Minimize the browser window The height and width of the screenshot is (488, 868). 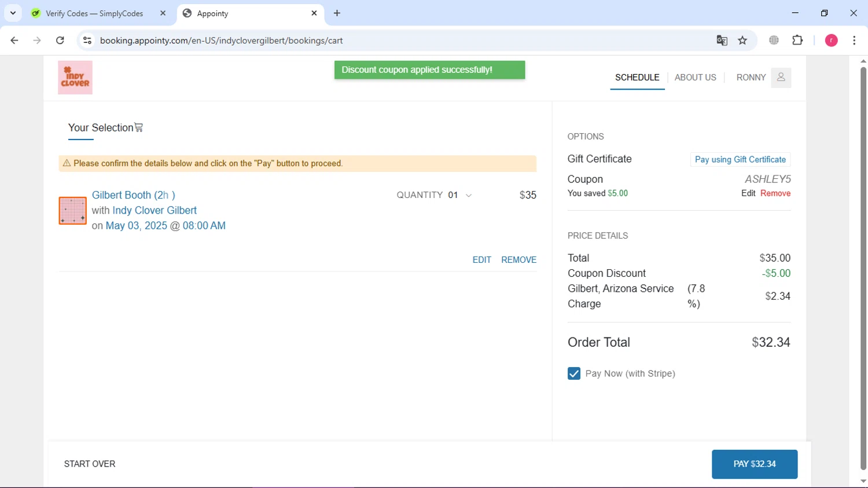(x=795, y=13)
